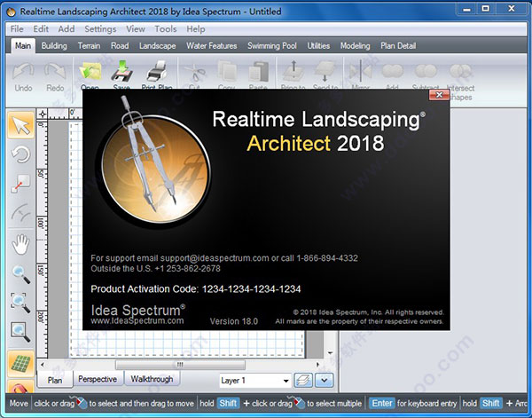Click the Copy icon in the ribbon
The height and width of the screenshot is (418, 532).
[227, 71]
